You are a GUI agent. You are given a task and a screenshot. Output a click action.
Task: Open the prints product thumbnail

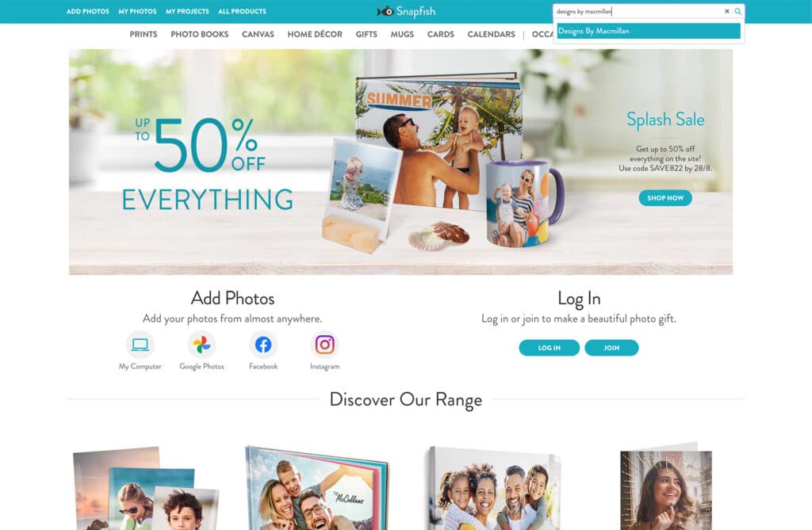click(146, 488)
